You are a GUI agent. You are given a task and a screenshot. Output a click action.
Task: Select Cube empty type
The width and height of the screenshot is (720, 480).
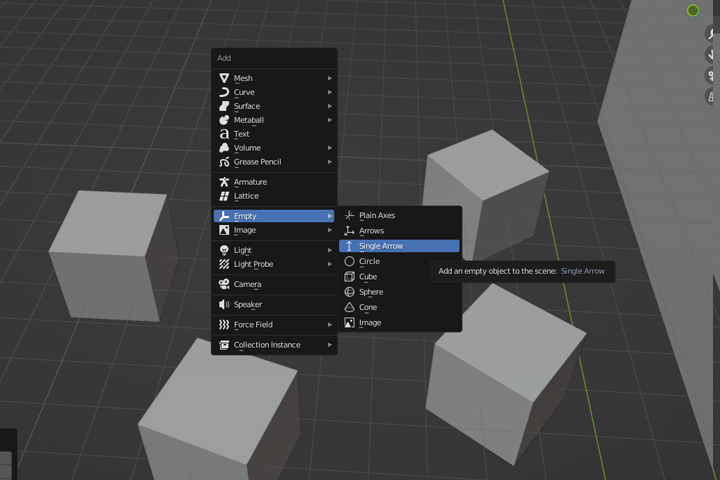tap(399, 277)
